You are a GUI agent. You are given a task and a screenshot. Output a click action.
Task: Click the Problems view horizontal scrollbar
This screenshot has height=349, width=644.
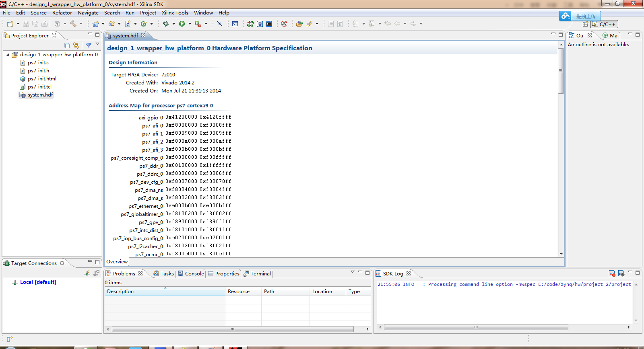tap(233, 329)
